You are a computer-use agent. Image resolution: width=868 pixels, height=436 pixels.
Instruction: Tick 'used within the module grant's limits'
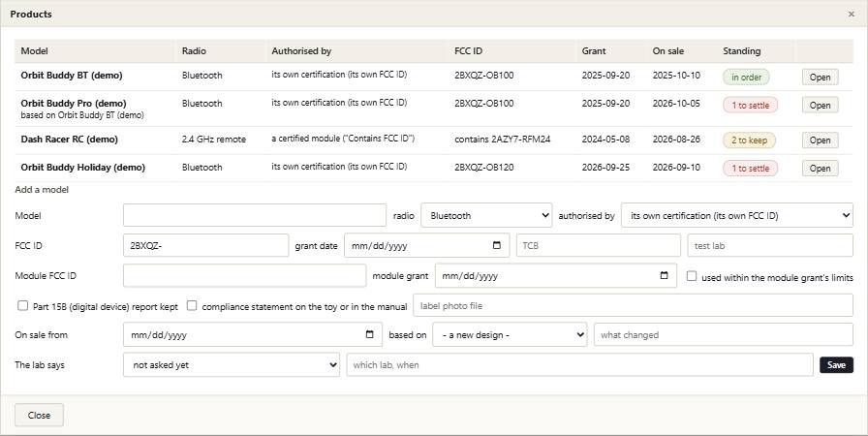692,276
